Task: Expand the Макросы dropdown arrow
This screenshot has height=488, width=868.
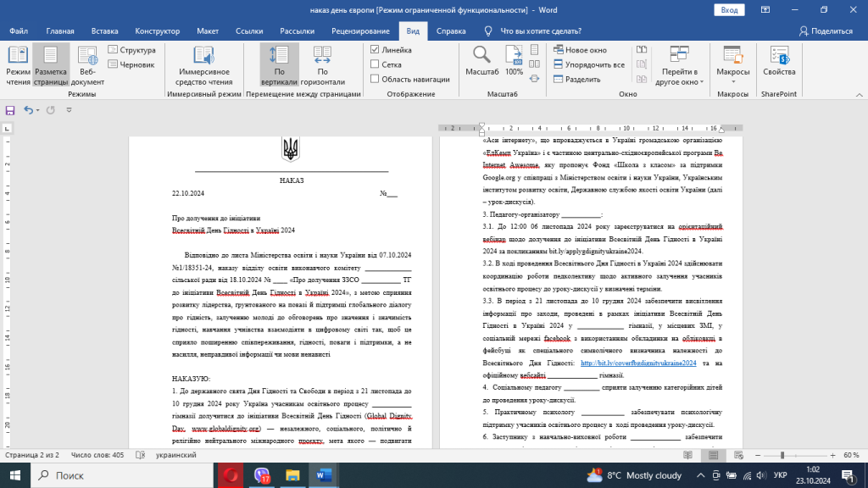Action: click(733, 82)
